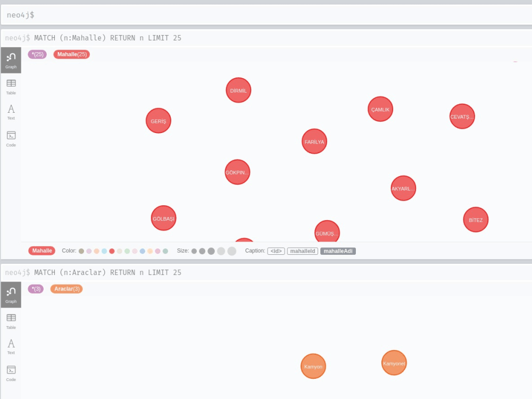Select the Graph view icon in Araclar frame

[x=11, y=294]
